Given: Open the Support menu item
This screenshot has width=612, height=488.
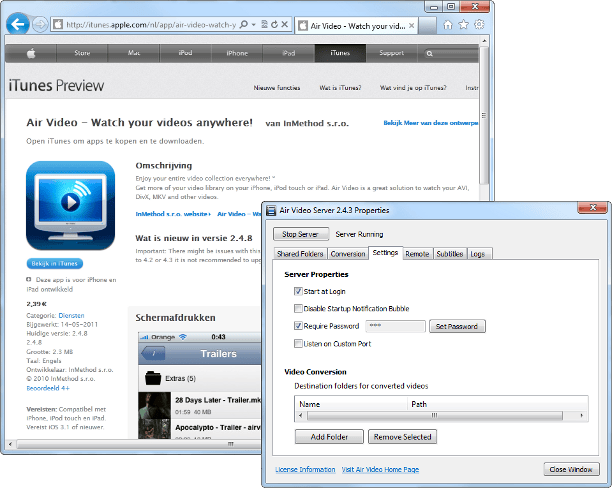Looking at the screenshot, I should coord(391,53).
